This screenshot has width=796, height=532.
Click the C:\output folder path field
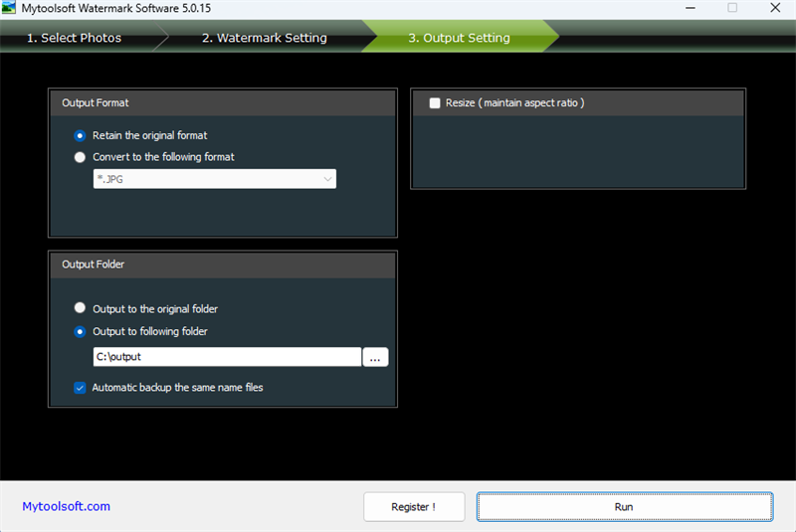227,357
